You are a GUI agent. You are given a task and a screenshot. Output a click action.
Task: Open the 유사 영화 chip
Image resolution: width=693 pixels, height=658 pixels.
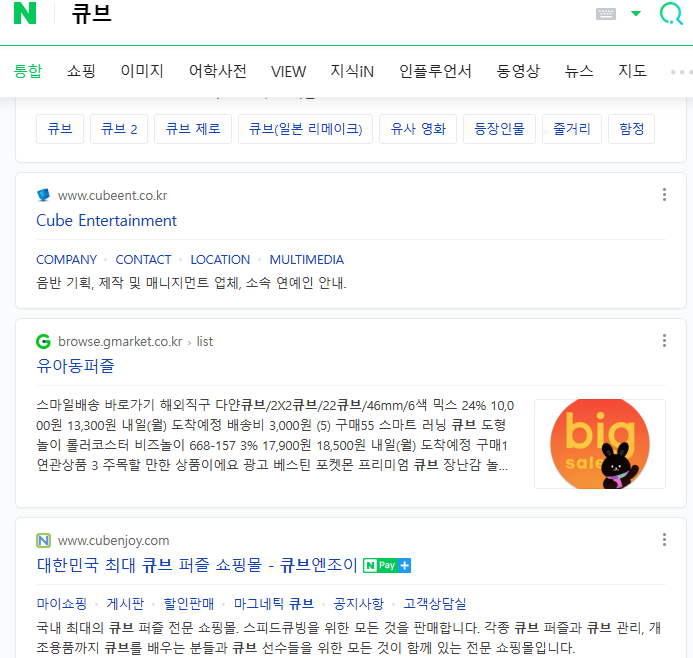pyautogui.click(x=418, y=129)
